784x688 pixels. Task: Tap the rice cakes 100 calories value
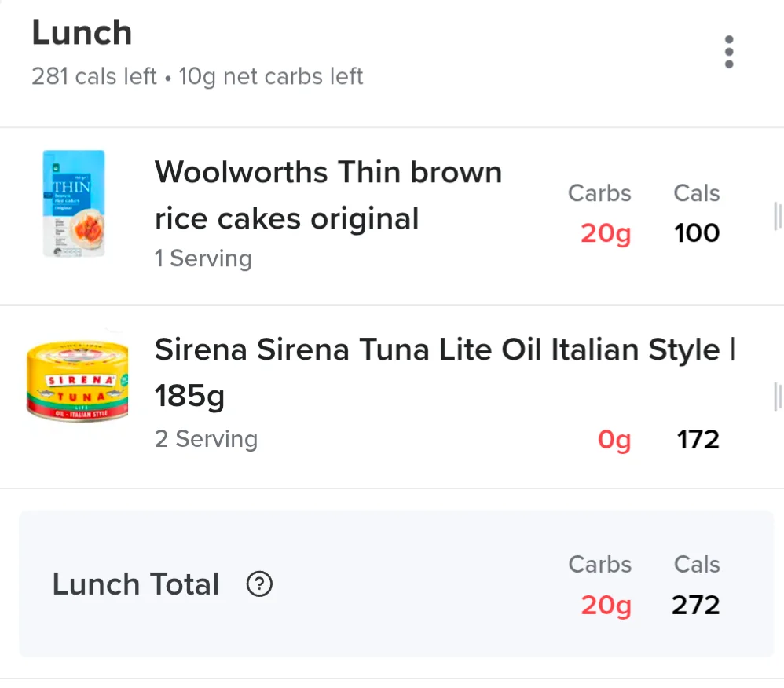697,233
